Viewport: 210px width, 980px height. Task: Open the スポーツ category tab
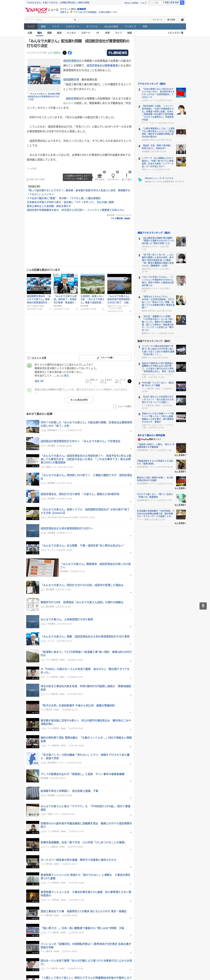(x=86, y=33)
